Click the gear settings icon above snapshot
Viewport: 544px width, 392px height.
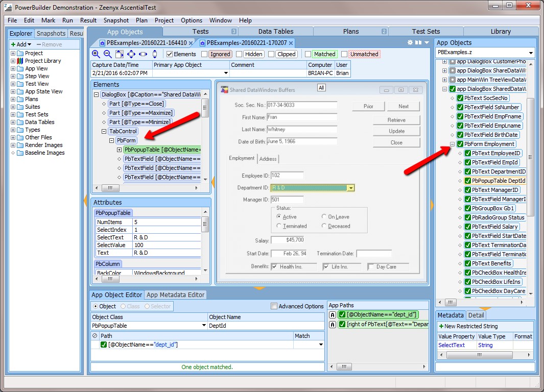click(410, 43)
